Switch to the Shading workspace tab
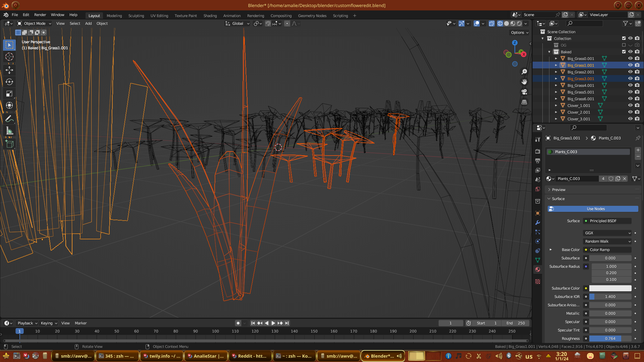Screen dimensions: 644x362 coord(210,16)
